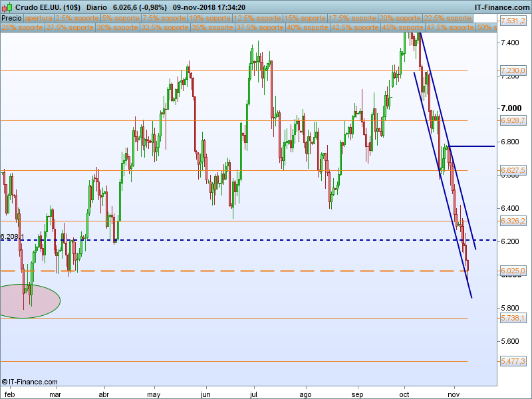Click the price readout 6.026,6 (-0,98%)

pyautogui.click(x=140, y=7)
